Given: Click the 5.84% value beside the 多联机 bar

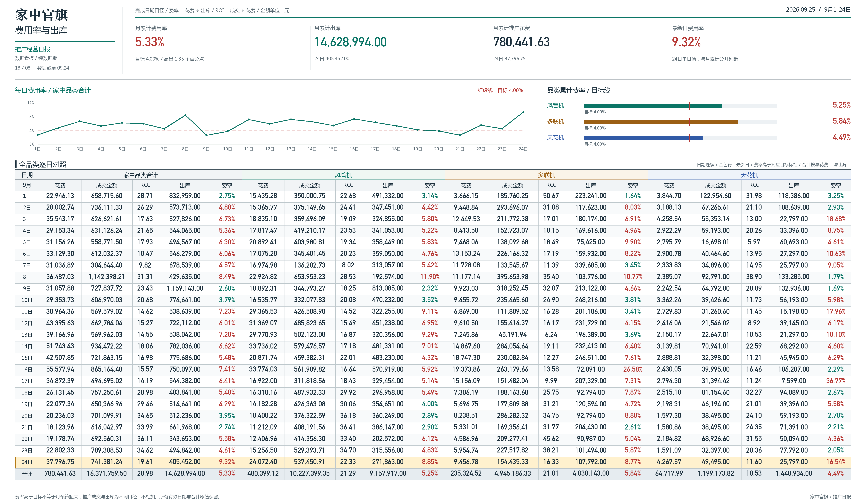Looking at the screenshot, I should [x=842, y=121].
